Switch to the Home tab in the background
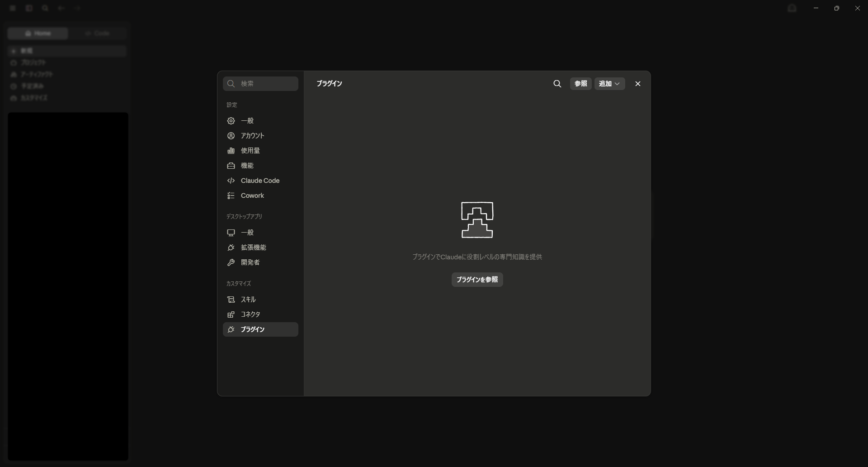Image resolution: width=868 pixels, height=467 pixels. [x=38, y=33]
